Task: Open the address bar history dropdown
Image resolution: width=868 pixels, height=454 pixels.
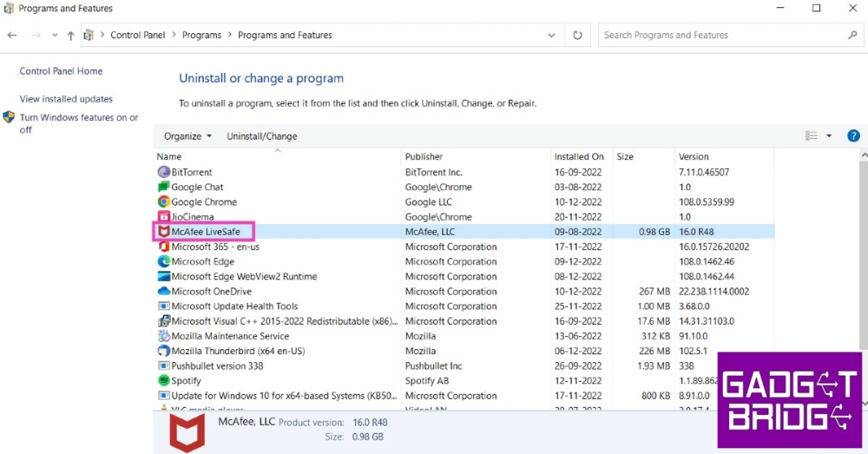Action: coord(551,35)
